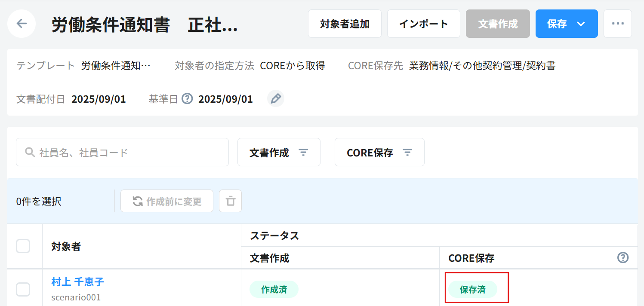Open the 文書作成 filter dropdown
Image resolution: width=644 pixels, height=306 pixels.
tap(279, 153)
